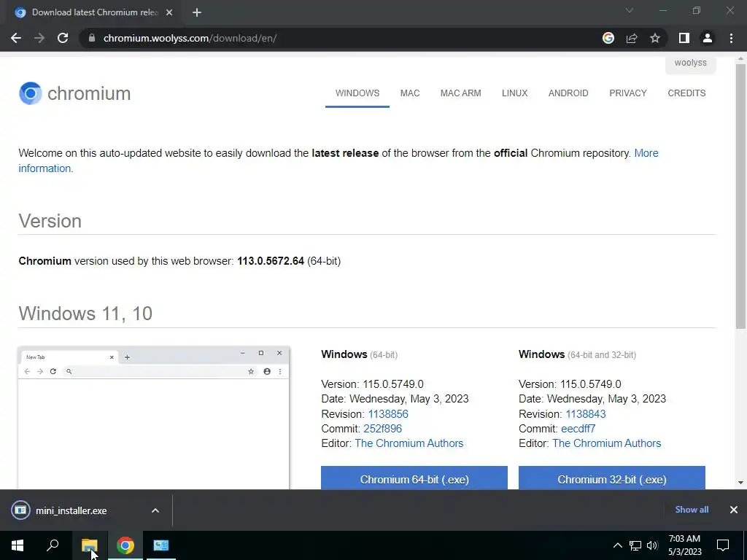Screen dimensions: 747x560
Task: Open a new browser tab
Action: click(x=197, y=12)
